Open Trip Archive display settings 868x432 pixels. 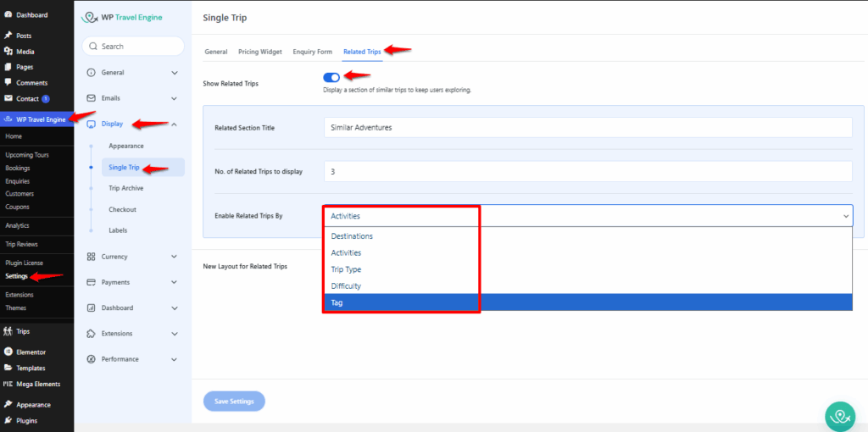(125, 188)
